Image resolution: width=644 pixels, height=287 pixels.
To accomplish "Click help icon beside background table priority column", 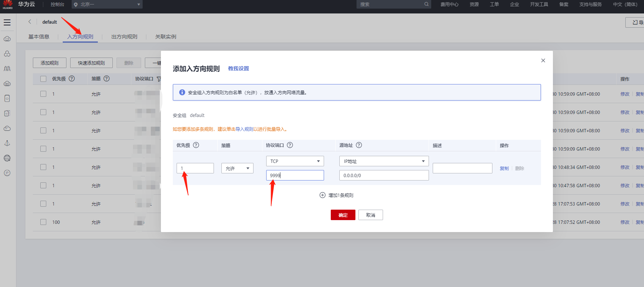I will (72, 78).
